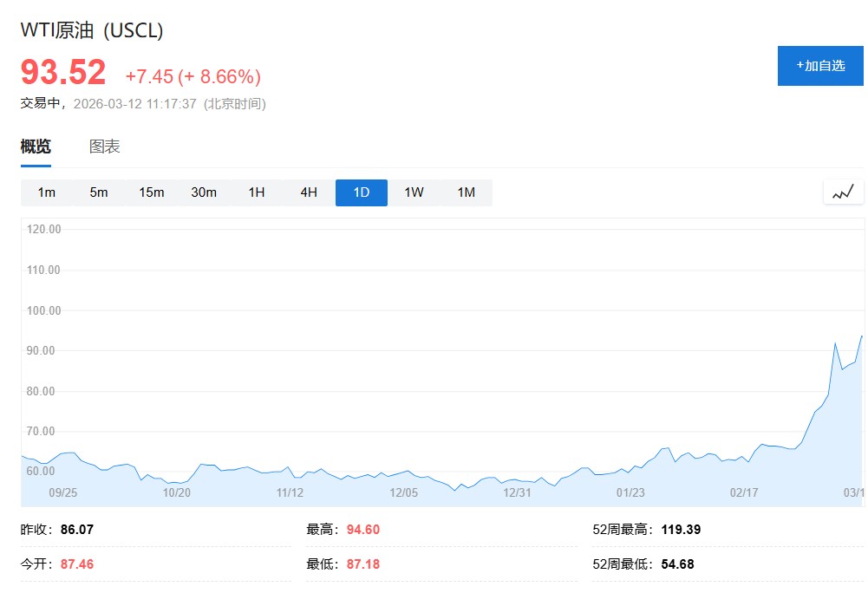Switch to the 图表 tab
Viewport: 868px width, 593px height.
[x=105, y=147]
